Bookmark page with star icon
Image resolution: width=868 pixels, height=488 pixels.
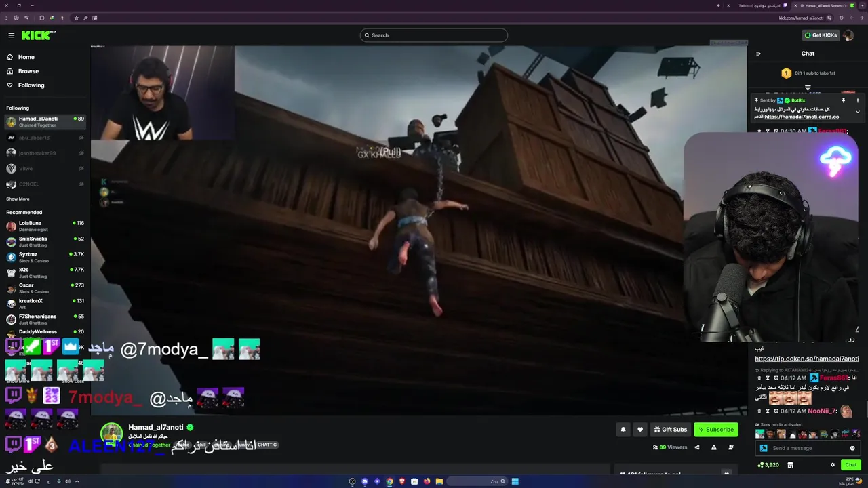tap(76, 18)
